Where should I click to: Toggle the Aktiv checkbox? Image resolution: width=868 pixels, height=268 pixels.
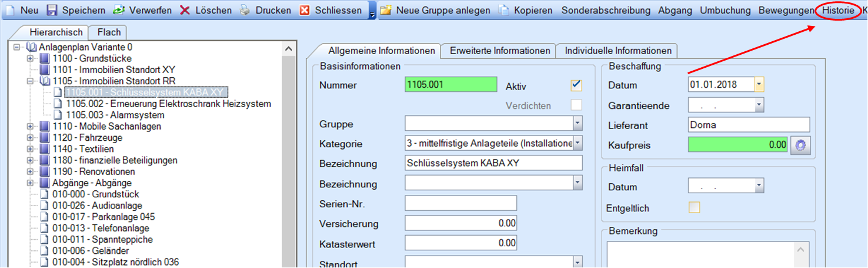(x=576, y=85)
